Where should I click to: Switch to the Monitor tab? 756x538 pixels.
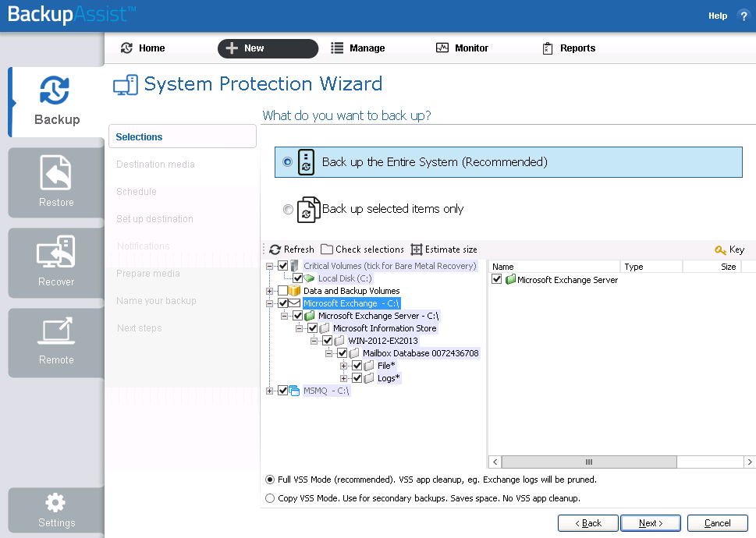pos(462,48)
